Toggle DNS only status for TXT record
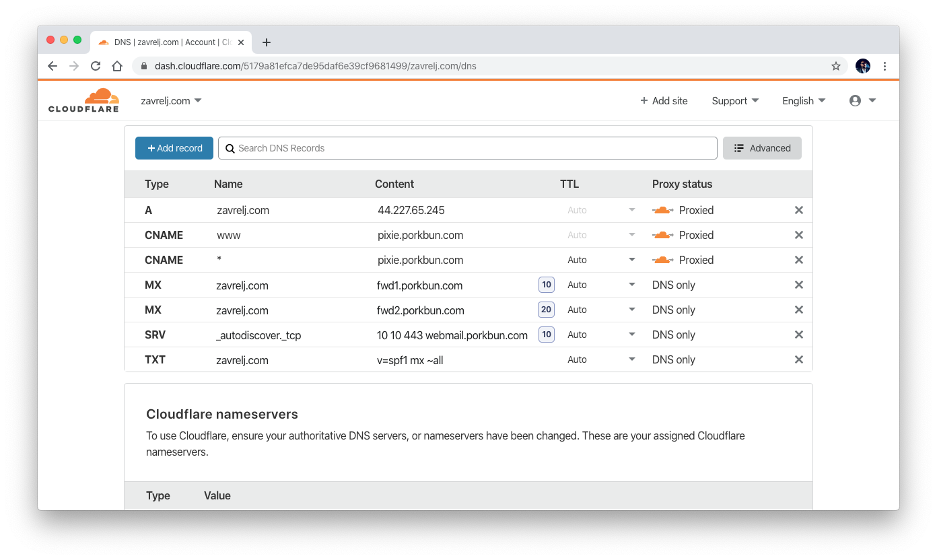 point(674,359)
